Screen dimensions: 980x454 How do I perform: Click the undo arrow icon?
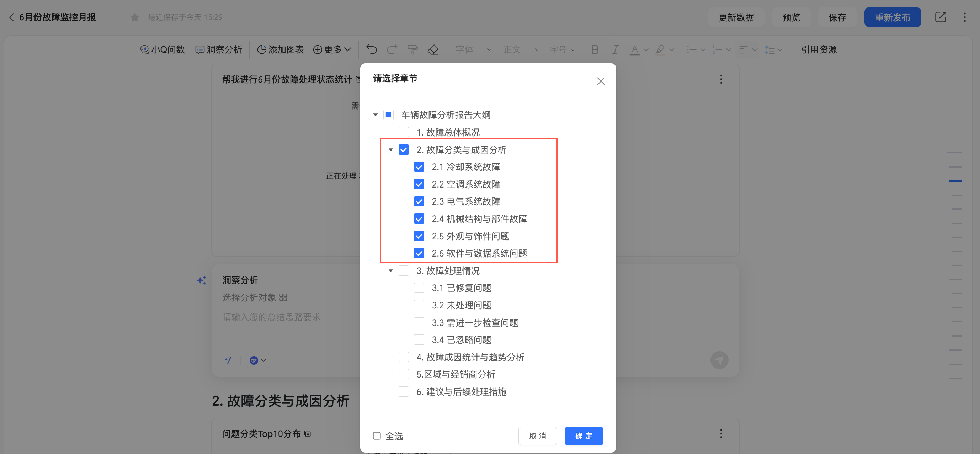(x=371, y=49)
